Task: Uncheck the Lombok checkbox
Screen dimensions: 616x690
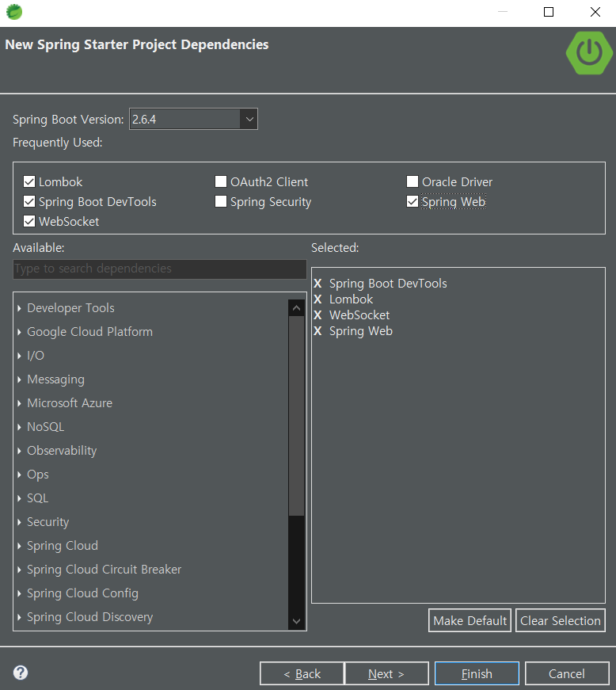Action: (29, 181)
